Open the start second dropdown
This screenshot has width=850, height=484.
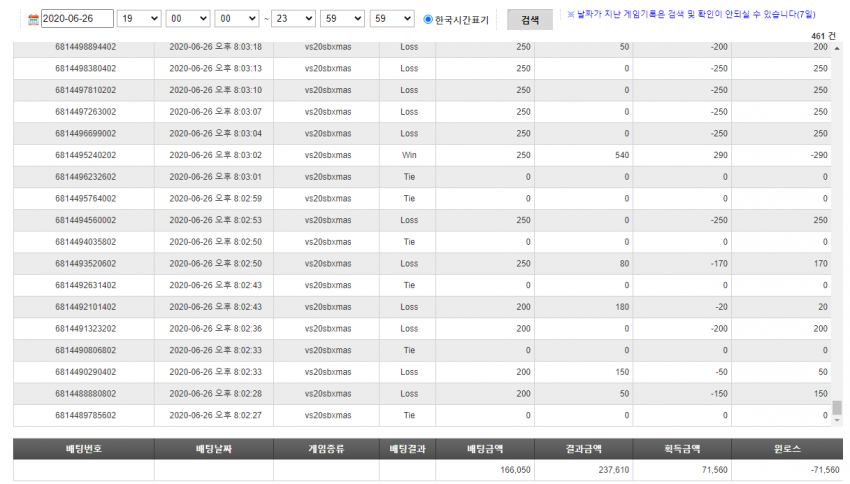[236, 18]
